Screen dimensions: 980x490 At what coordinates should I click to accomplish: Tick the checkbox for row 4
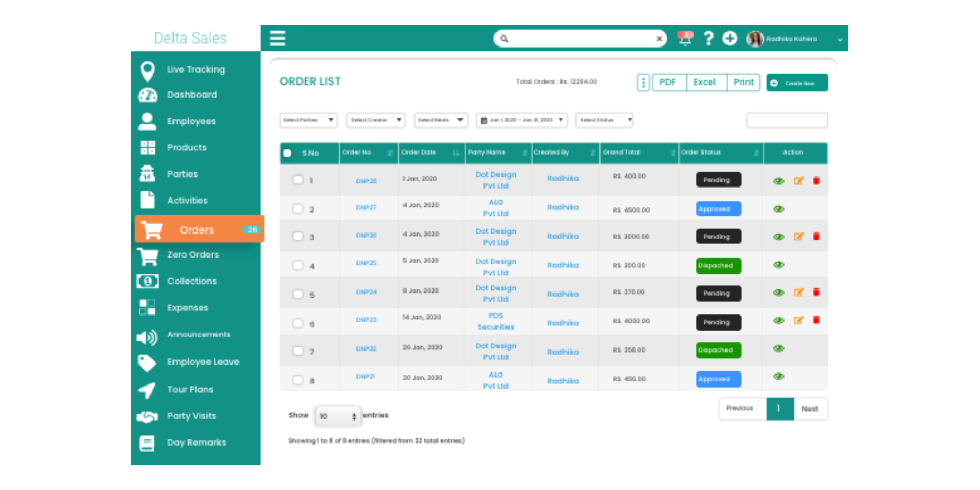(x=297, y=265)
